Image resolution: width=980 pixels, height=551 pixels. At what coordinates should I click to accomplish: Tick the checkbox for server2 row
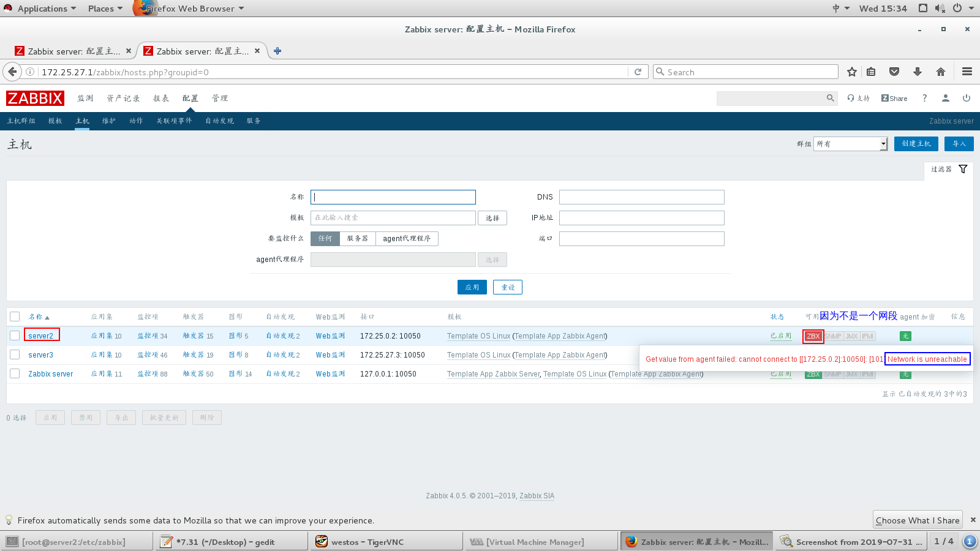[15, 335]
